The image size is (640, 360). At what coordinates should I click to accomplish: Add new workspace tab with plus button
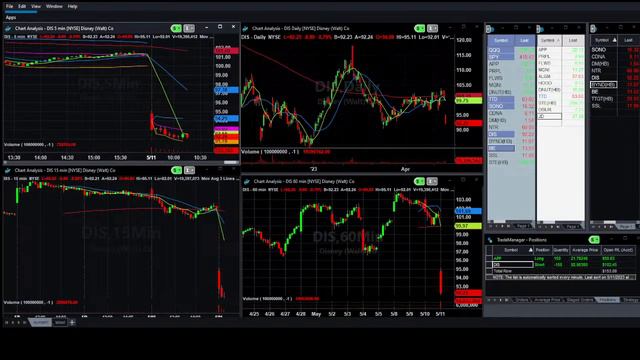click(x=73, y=322)
